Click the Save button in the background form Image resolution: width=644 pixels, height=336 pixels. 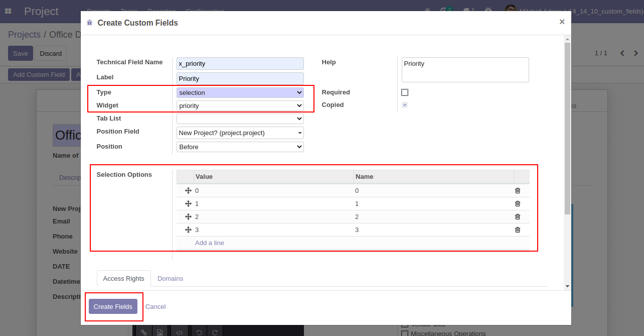click(x=21, y=53)
